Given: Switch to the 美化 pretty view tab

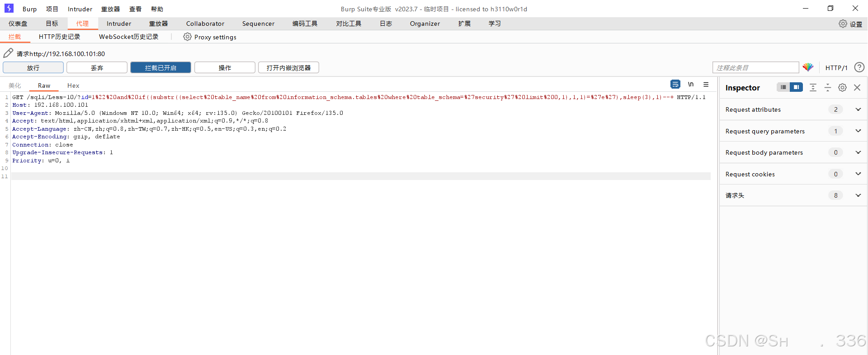Looking at the screenshot, I should (x=15, y=85).
